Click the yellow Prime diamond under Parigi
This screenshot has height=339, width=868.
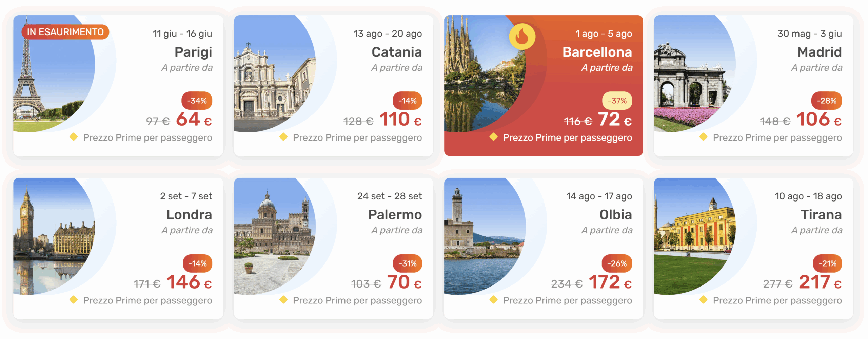tap(74, 137)
